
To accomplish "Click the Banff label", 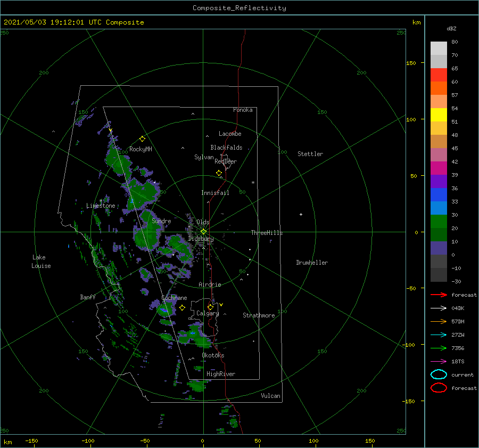I will click(x=88, y=297).
